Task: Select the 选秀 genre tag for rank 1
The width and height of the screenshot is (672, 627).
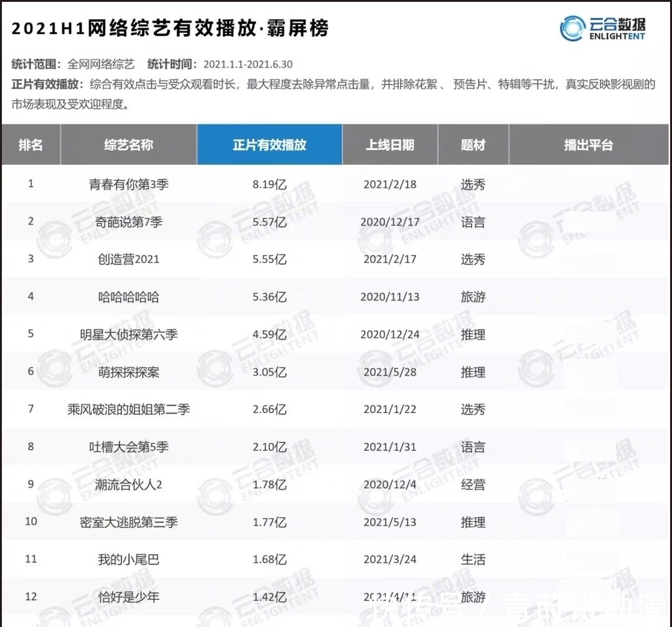Action: pos(474,184)
